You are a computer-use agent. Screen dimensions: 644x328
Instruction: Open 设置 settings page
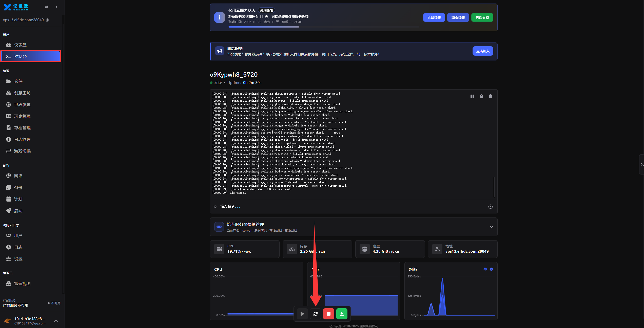pos(31,259)
